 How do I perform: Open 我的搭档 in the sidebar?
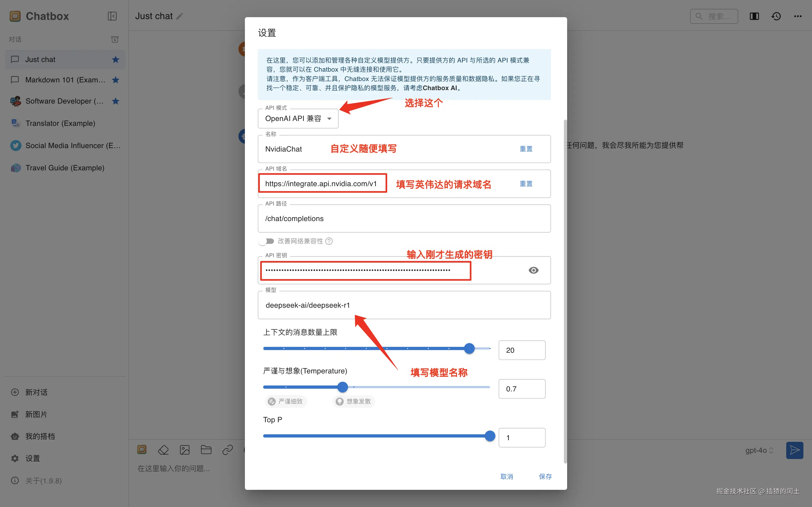pyautogui.click(x=40, y=436)
